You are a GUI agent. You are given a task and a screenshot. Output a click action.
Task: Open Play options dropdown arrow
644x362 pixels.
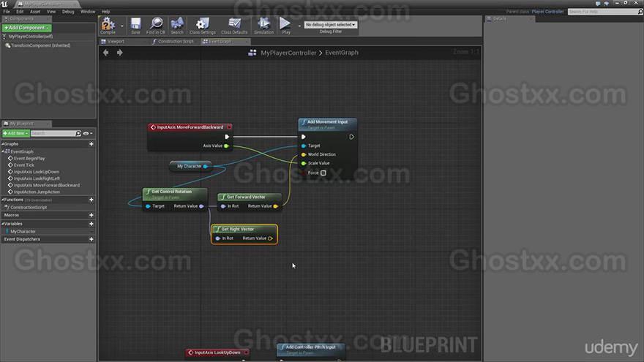point(299,26)
